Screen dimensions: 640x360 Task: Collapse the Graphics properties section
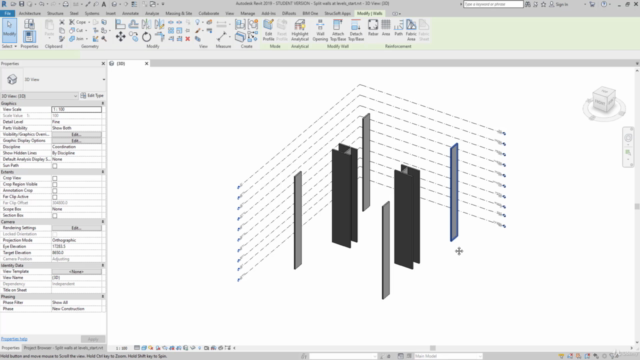coord(103,104)
